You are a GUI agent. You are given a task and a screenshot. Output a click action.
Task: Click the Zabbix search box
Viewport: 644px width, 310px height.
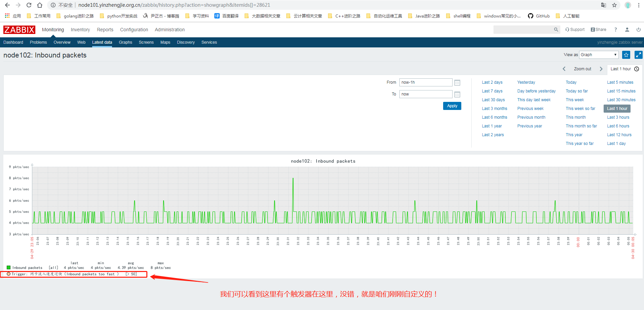(523, 30)
